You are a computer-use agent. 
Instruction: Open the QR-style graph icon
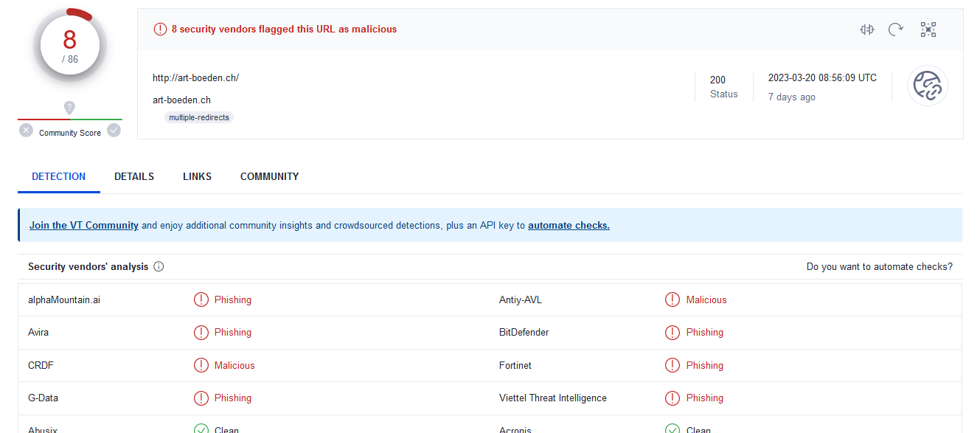928,30
